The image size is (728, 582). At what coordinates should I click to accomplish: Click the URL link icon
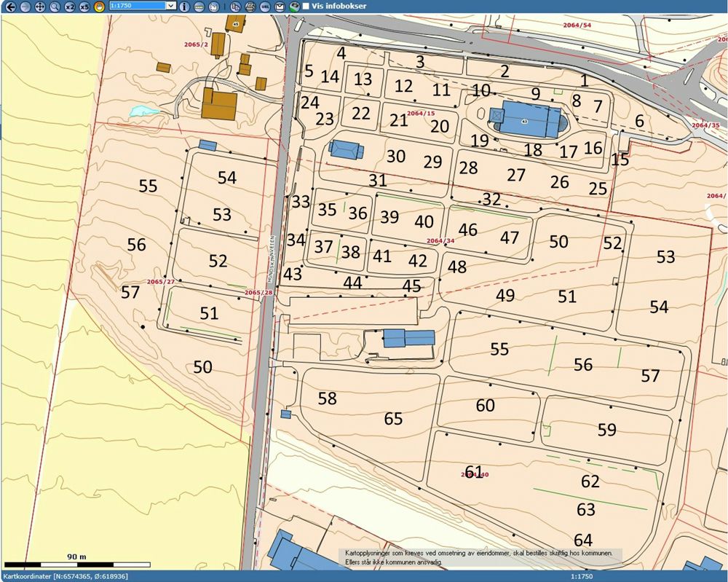click(x=264, y=7)
